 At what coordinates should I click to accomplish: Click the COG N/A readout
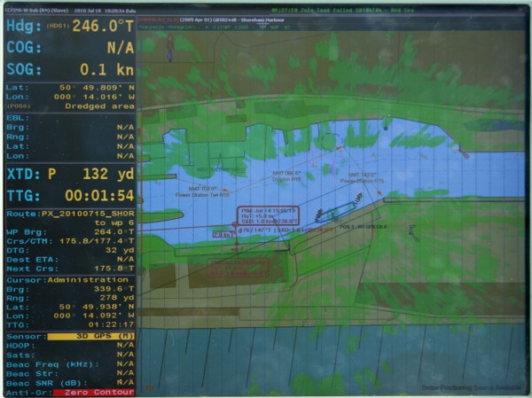[70, 48]
